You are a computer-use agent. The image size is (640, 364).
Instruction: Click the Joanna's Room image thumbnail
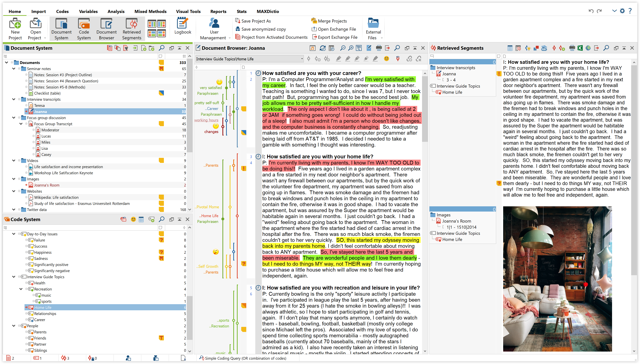pos(557,279)
